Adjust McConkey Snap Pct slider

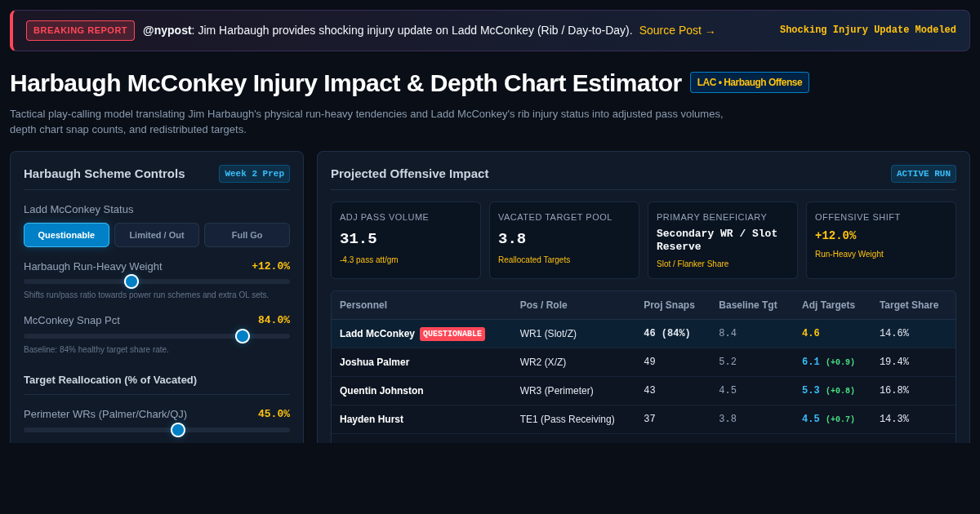click(x=157, y=335)
